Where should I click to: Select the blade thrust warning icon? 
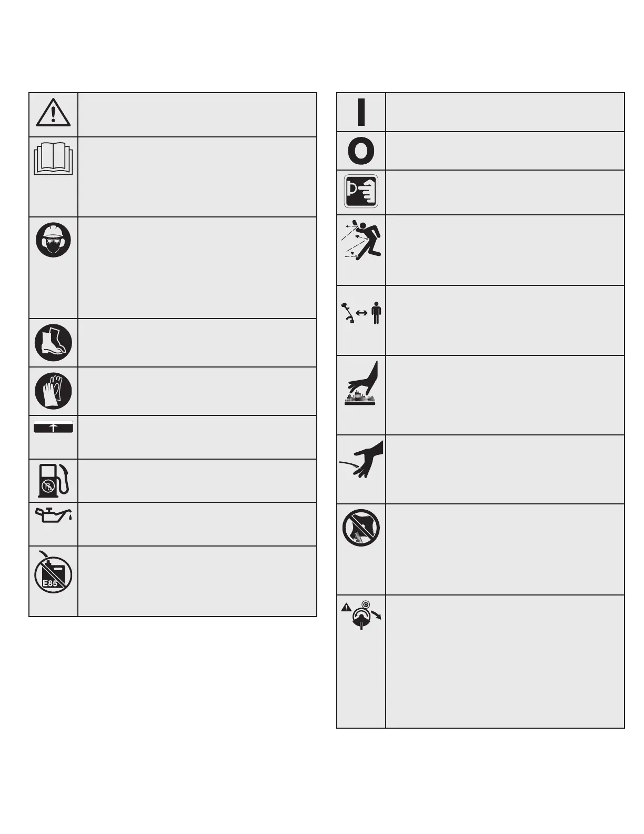(x=361, y=615)
